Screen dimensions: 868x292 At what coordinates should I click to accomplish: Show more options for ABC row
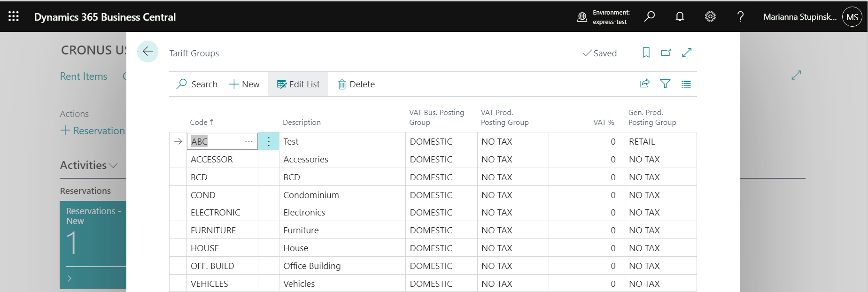[269, 141]
